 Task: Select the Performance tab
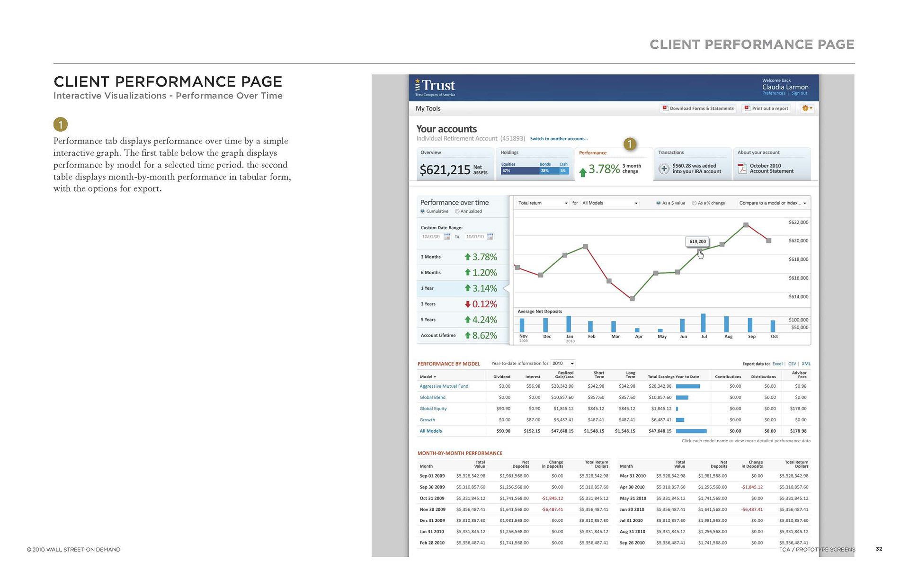coord(613,164)
